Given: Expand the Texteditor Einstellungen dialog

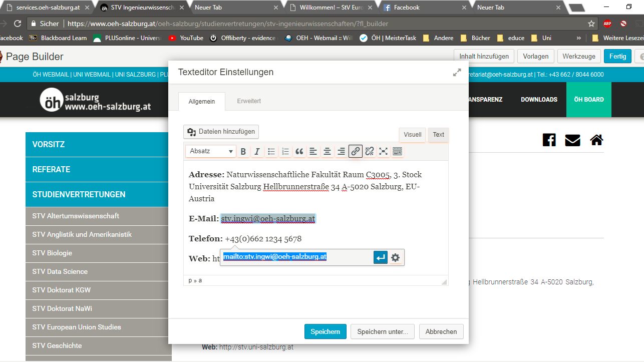Looking at the screenshot, I should (x=457, y=72).
